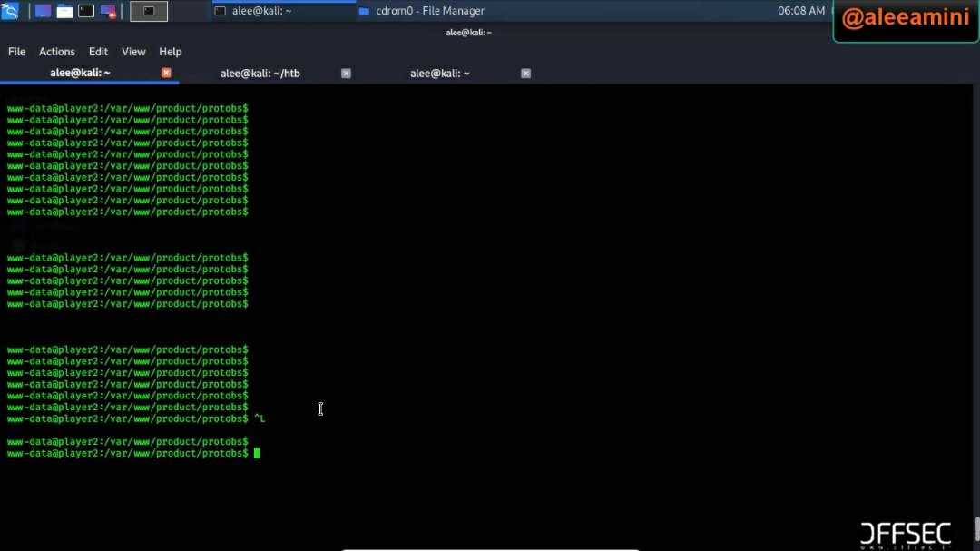Focus the alee@kali terminal taskbar button
Screen dimensions: 980x551
[281, 11]
